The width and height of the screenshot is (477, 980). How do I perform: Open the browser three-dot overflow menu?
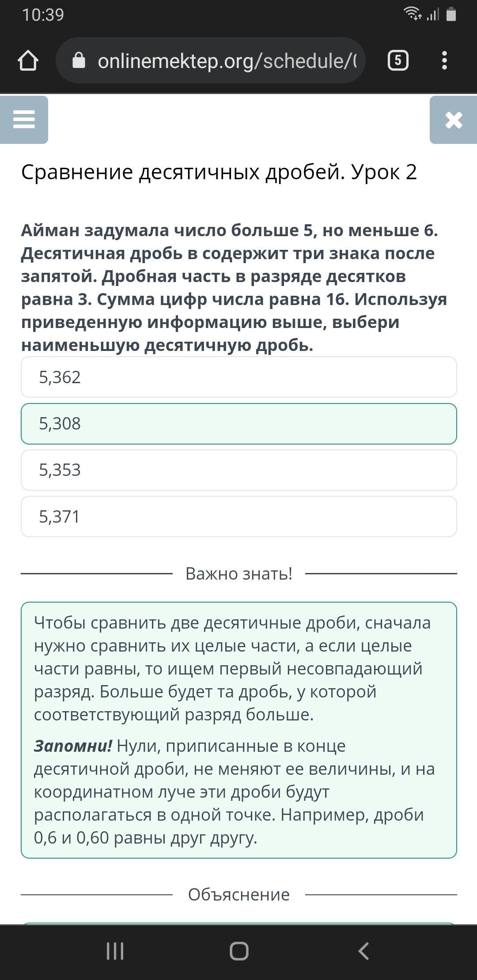point(444,60)
